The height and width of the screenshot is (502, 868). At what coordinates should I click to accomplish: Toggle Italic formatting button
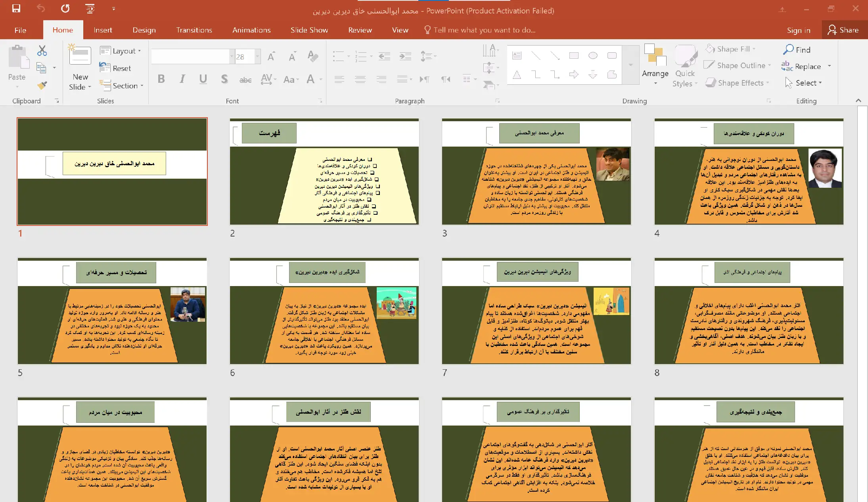[x=182, y=79]
